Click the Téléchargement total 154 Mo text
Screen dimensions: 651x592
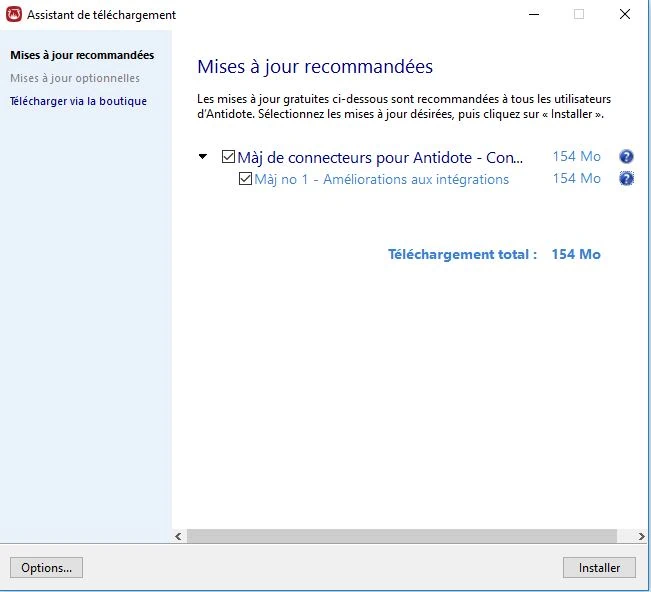494,254
